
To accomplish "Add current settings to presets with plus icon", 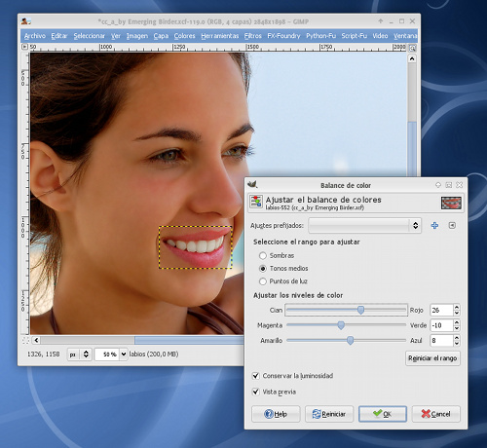I will (x=434, y=225).
